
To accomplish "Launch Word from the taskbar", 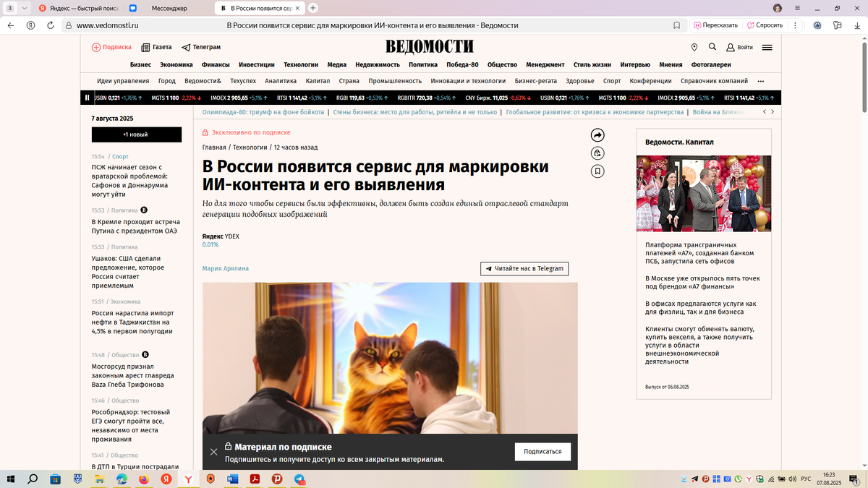I will 232,479.
